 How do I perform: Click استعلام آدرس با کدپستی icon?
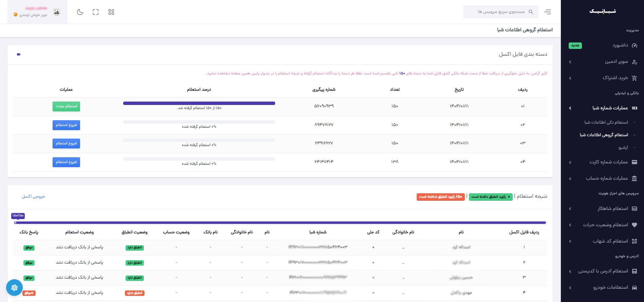coord(634,271)
